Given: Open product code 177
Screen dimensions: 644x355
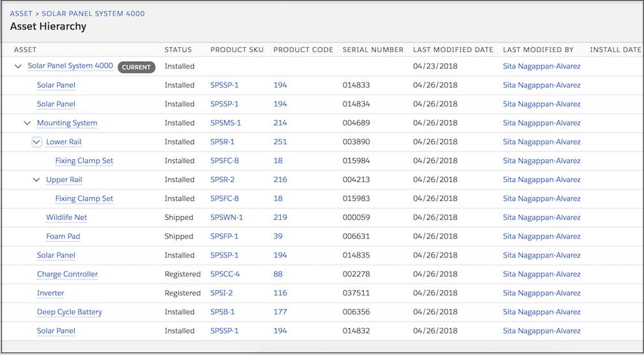Looking at the screenshot, I should pyautogui.click(x=280, y=311).
